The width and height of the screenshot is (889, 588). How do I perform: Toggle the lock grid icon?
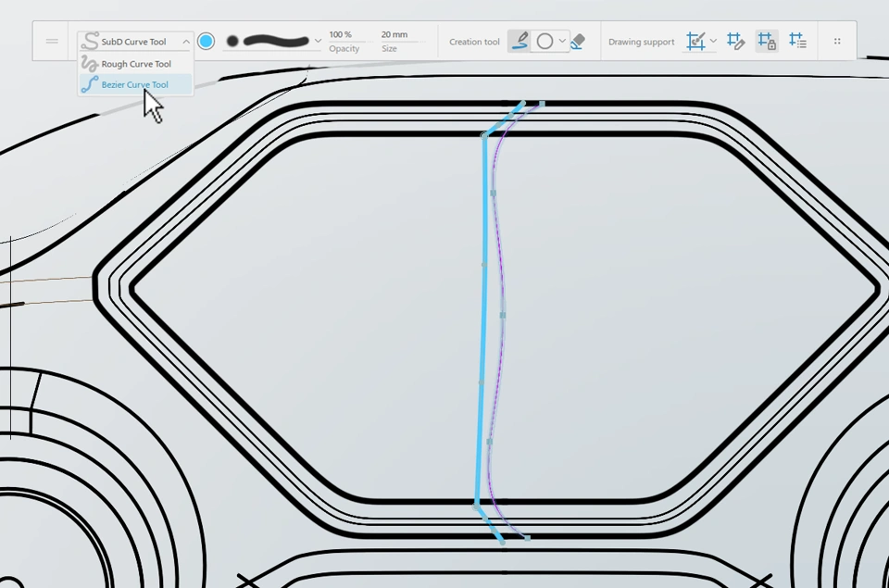767,42
